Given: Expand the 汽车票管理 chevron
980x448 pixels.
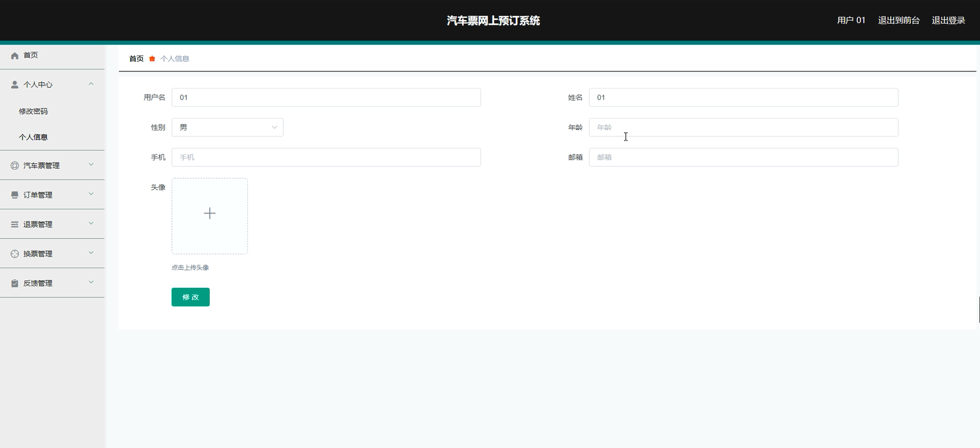Looking at the screenshot, I should click(91, 164).
